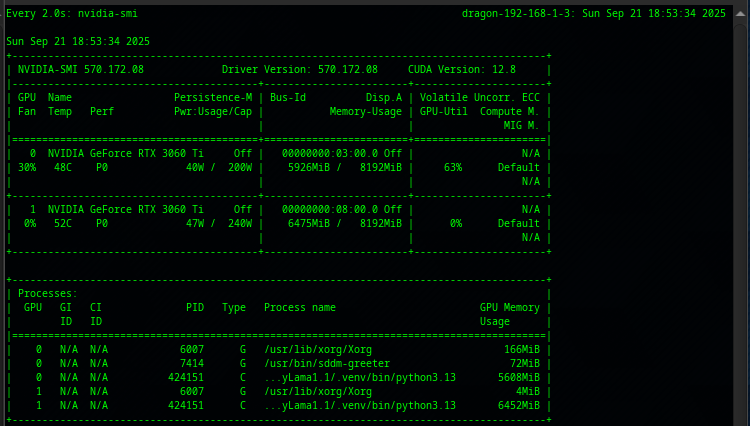Click the 'MIG M.' header
Viewport: 750px width, 426px height.
coord(522,125)
